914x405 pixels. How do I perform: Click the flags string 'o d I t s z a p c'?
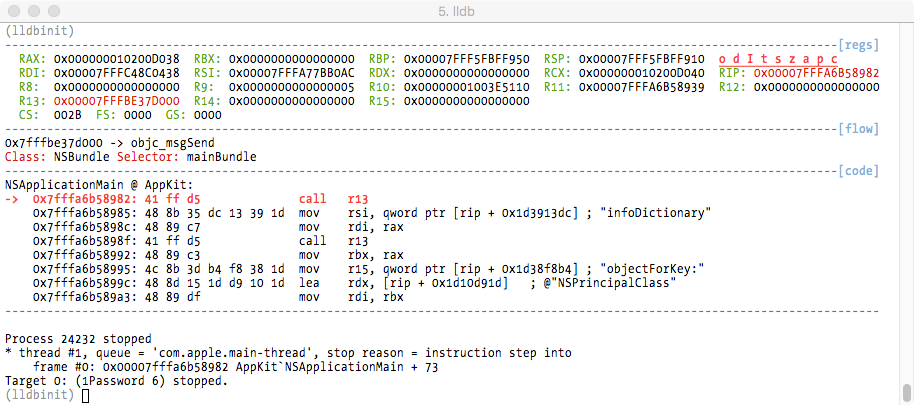coord(778,59)
